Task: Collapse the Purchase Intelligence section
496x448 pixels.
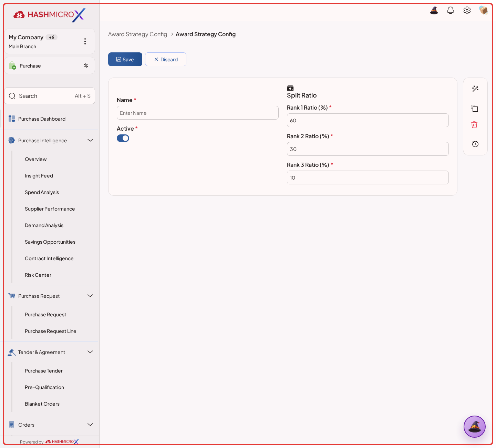Action: (x=90, y=140)
